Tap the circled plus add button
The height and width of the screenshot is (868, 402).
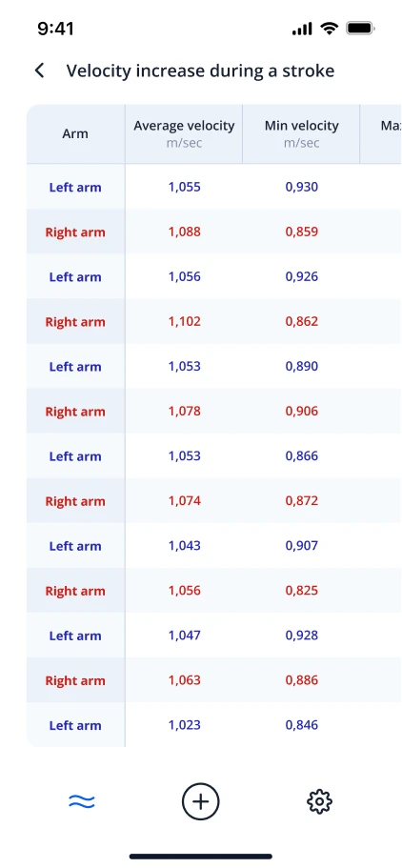pos(200,801)
